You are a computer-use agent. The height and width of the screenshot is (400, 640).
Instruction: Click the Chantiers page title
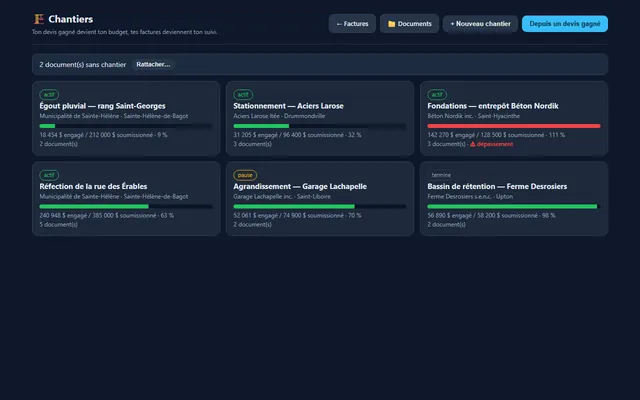tap(71, 19)
